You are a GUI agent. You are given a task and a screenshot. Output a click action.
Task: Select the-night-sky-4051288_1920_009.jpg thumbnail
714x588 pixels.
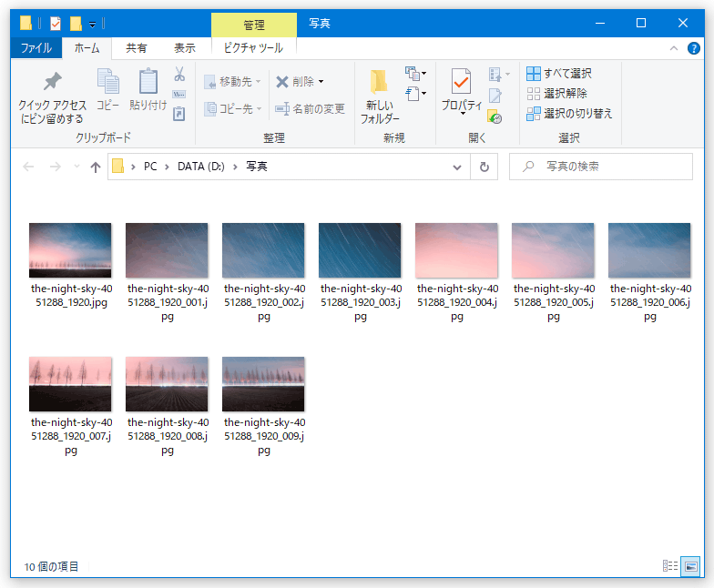263,384
